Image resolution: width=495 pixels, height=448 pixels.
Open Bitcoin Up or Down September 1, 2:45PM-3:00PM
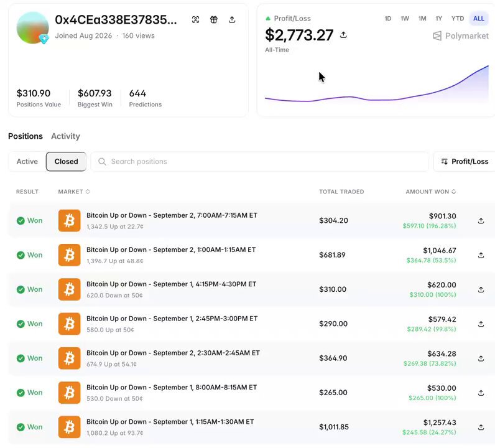172,319
